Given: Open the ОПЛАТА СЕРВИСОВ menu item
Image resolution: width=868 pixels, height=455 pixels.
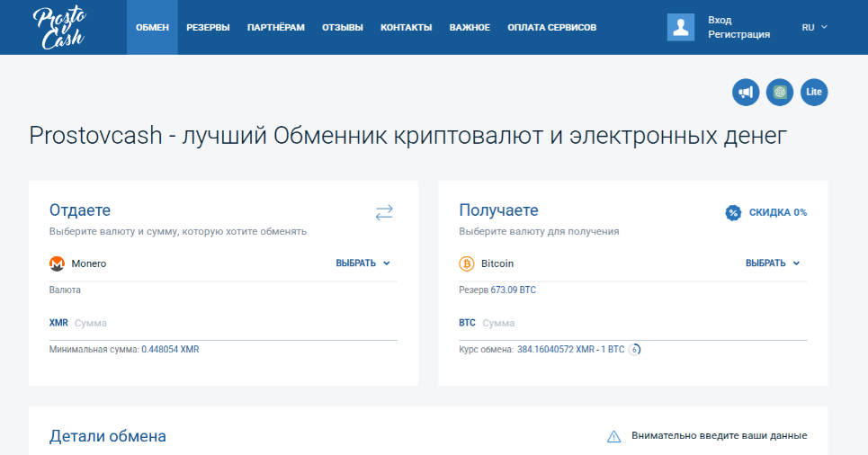Looking at the screenshot, I should pos(552,27).
